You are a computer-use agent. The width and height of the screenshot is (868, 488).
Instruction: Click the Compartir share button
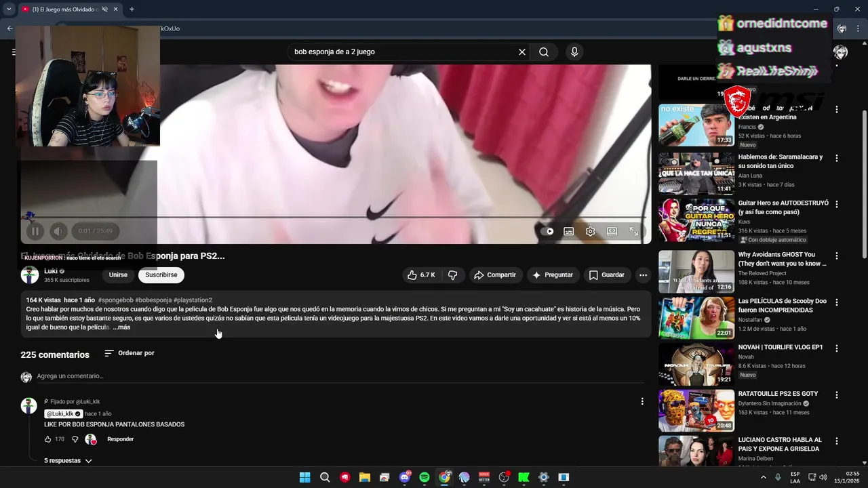(495, 275)
